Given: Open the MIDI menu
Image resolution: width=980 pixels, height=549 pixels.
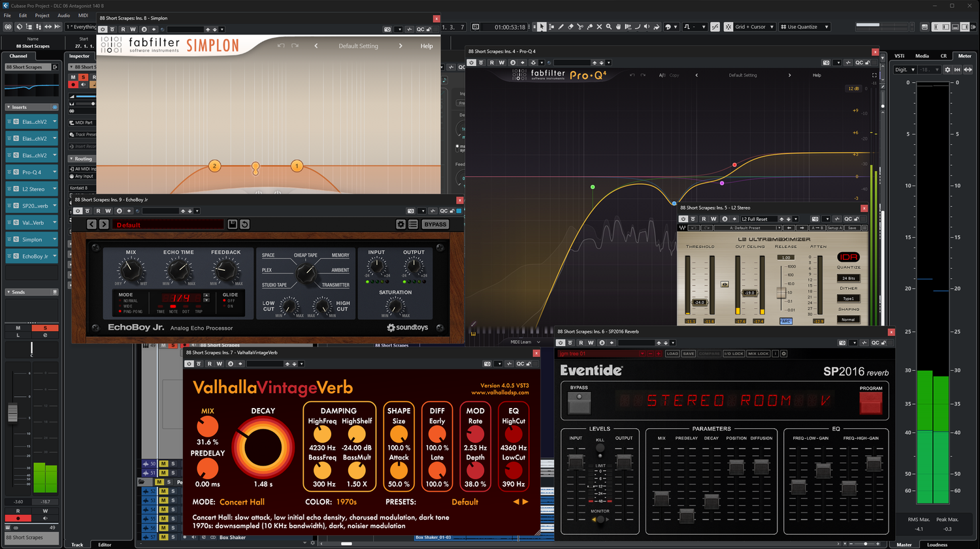Looking at the screenshot, I should (x=83, y=15).
